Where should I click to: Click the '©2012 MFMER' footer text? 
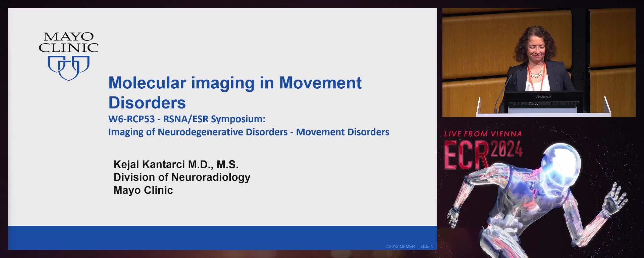click(x=400, y=247)
